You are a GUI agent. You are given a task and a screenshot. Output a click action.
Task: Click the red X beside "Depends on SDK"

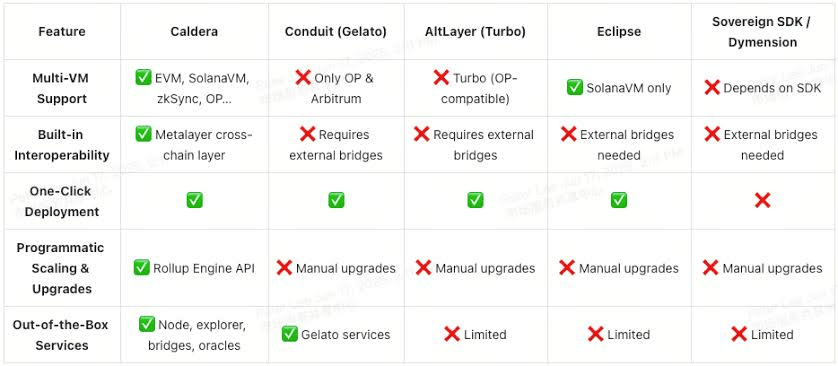(712, 88)
